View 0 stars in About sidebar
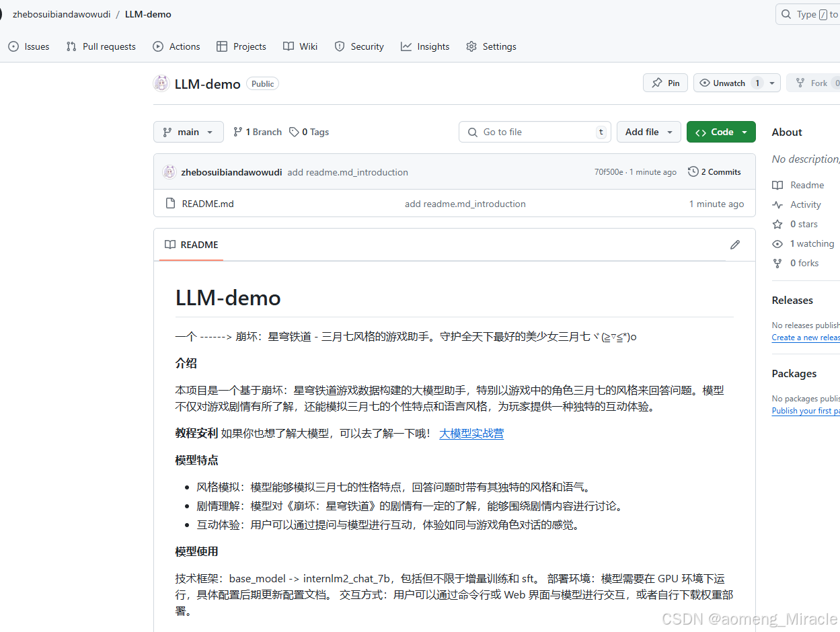 click(795, 224)
